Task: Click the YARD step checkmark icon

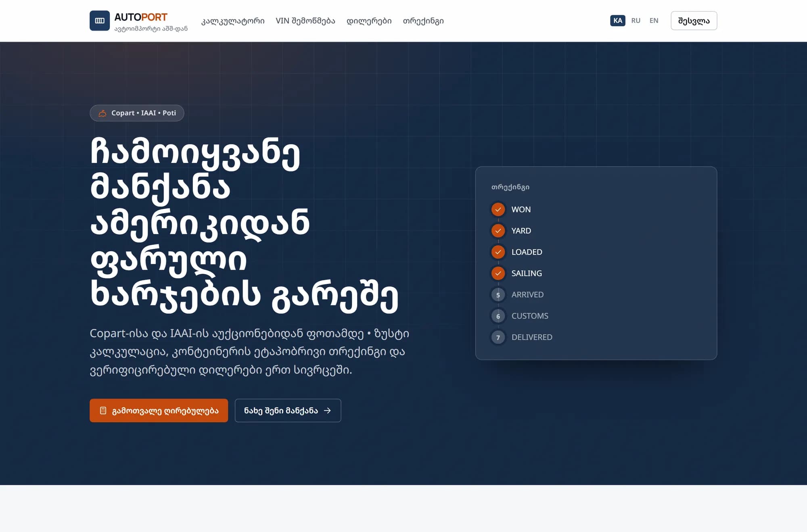Action: [x=498, y=231]
